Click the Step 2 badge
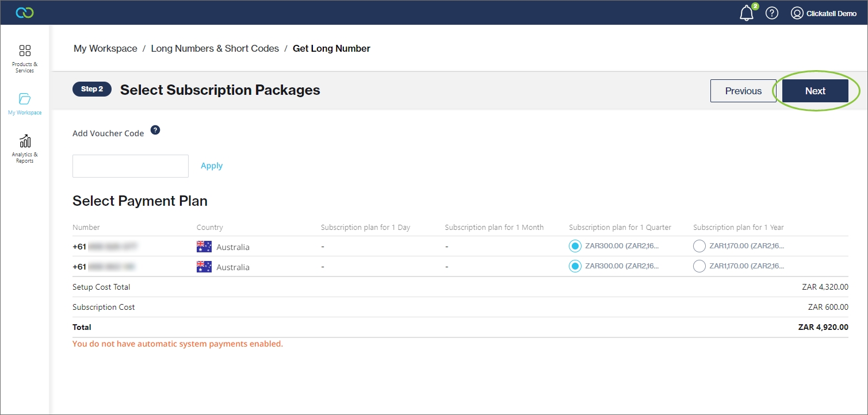This screenshot has width=868, height=415. (x=92, y=89)
